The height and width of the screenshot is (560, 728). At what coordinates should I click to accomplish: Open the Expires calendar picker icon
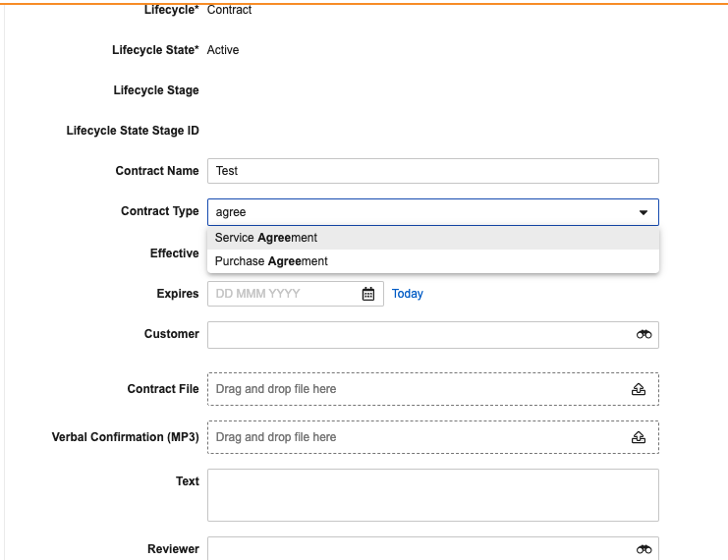coord(368,294)
